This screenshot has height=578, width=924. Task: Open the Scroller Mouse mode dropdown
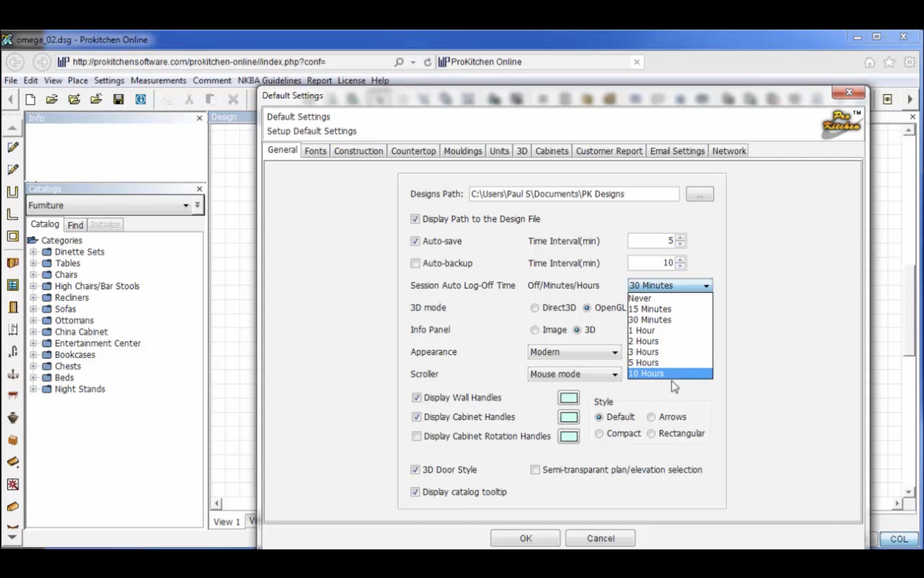pos(574,374)
